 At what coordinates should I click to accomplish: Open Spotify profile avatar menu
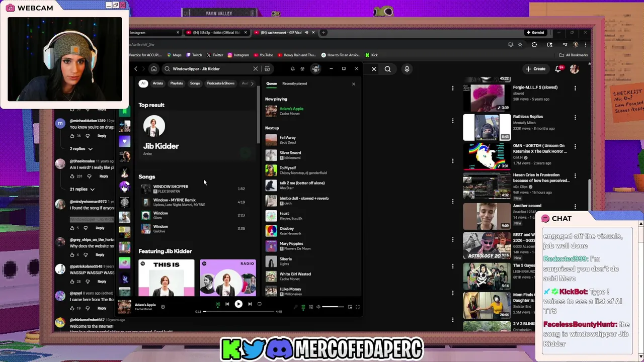[316, 69]
